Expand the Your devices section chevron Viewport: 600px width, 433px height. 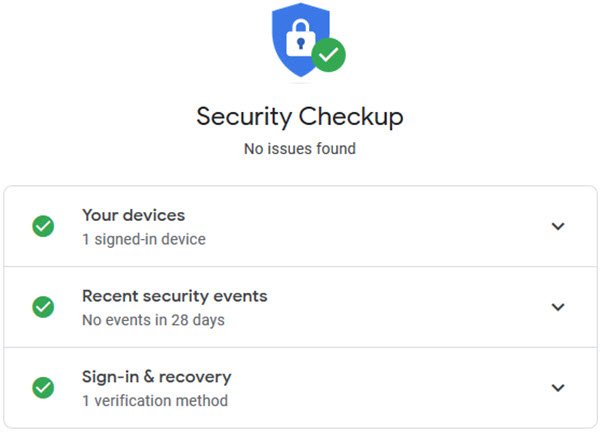coord(558,226)
